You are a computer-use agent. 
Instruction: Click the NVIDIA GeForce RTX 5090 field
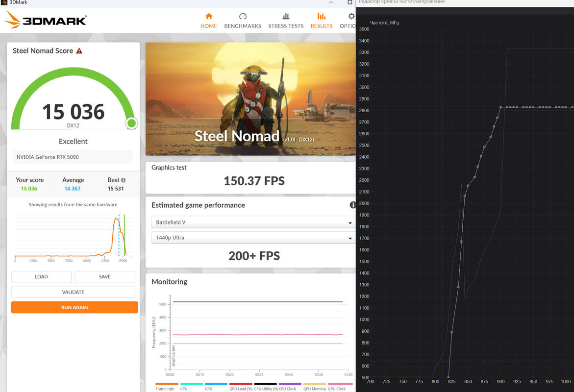pyautogui.click(x=73, y=157)
